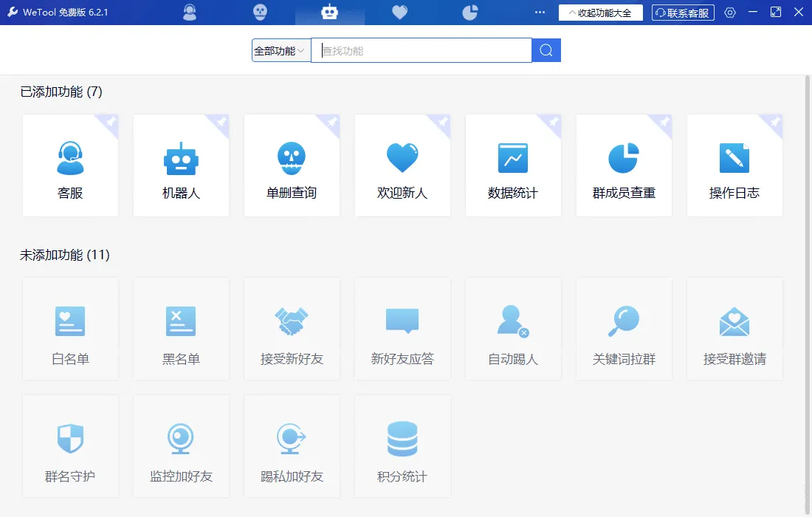Click inside the 查找功能 search field

pyautogui.click(x=421, y=49)
